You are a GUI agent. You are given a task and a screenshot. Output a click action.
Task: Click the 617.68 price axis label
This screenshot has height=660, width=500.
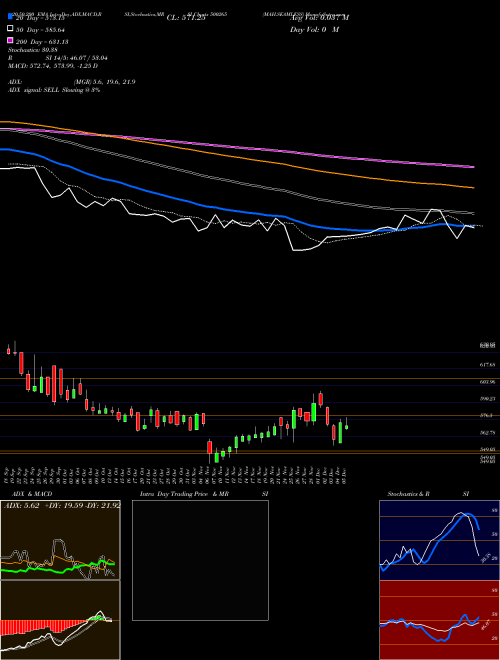(487, 365)
